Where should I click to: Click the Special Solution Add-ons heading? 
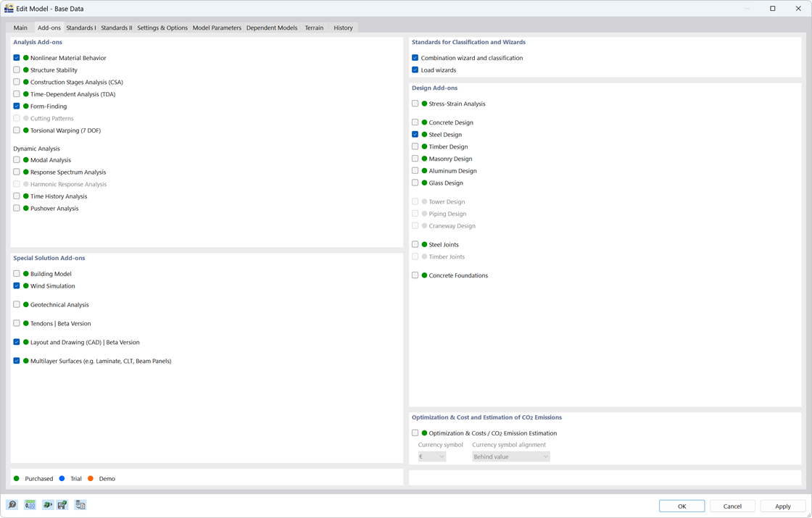[49, 258]
